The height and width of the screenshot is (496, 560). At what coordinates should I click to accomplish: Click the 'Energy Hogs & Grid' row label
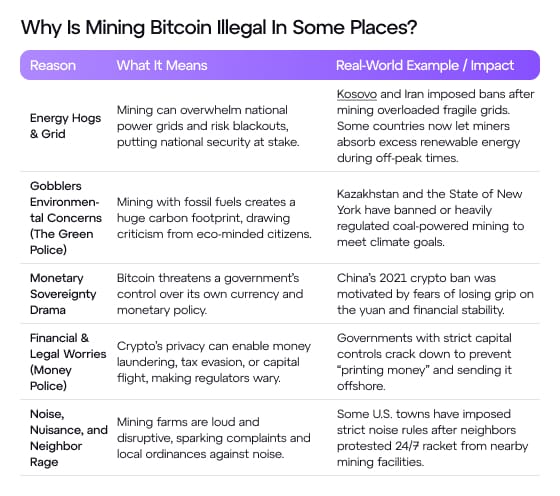pos(65,126)
